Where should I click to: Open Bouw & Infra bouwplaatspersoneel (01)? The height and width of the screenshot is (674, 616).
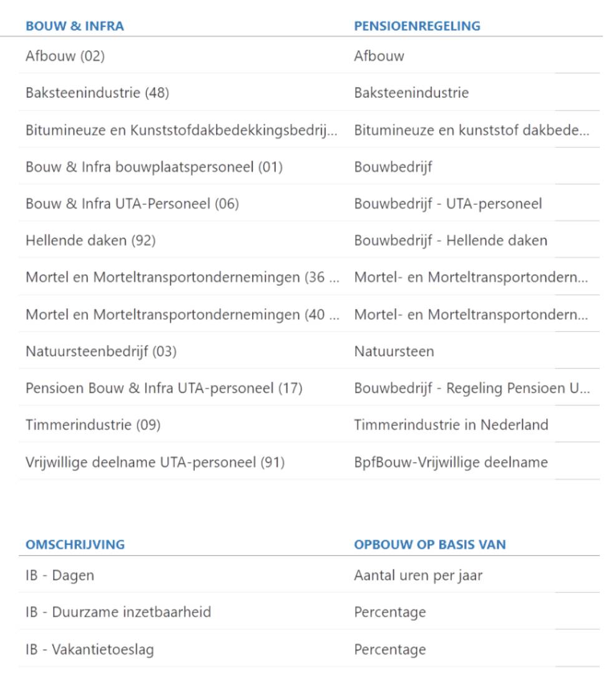(154, 167)
